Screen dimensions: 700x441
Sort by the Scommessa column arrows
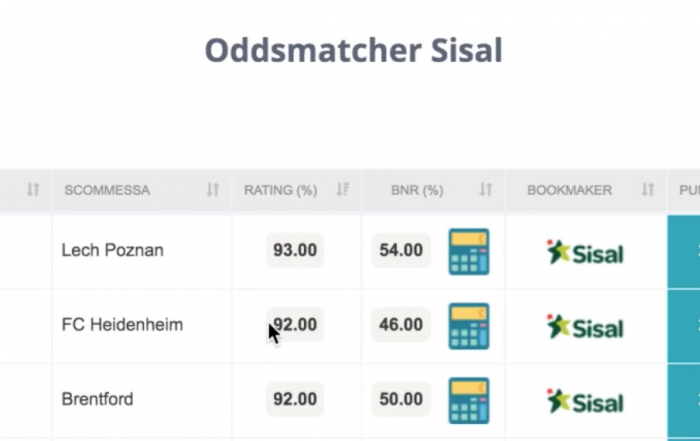pyautogui.click(x=212, y=190)
